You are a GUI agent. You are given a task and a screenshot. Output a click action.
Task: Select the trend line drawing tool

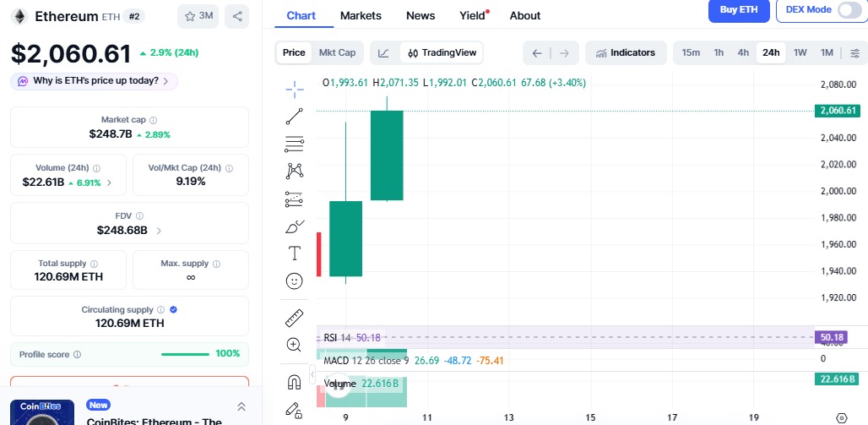[295, 117]
